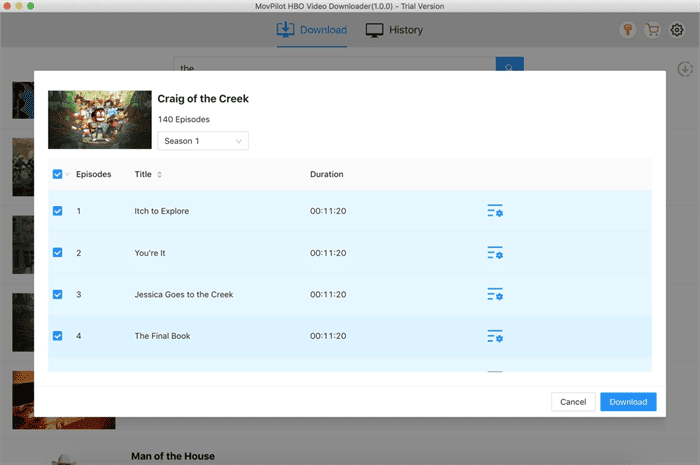Image resolution: width=700 pixels, height=465 pixels.
Task: Open settings for The Final Book episode
Action: 494,336
